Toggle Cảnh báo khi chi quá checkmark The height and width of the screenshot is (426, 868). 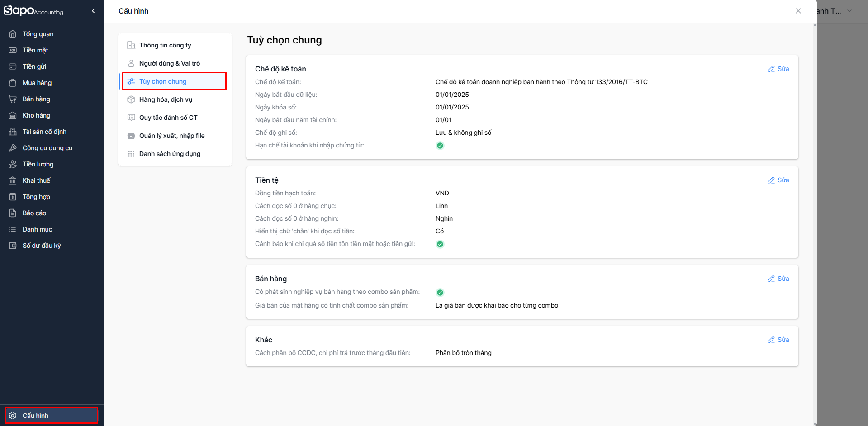(x=440, y=244)
